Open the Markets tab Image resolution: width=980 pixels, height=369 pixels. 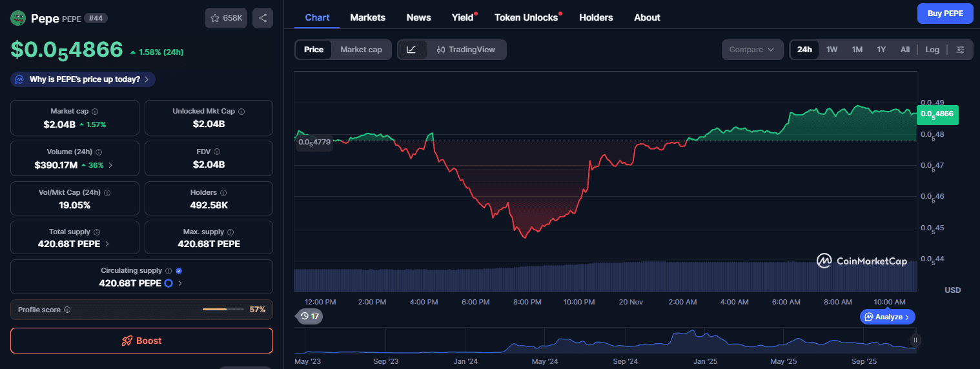click(367, 17)
